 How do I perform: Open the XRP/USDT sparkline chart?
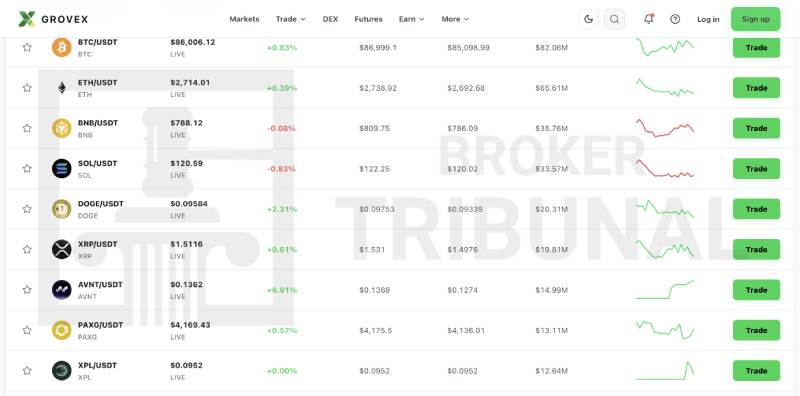pyautogui.click(x=665, y=249)
